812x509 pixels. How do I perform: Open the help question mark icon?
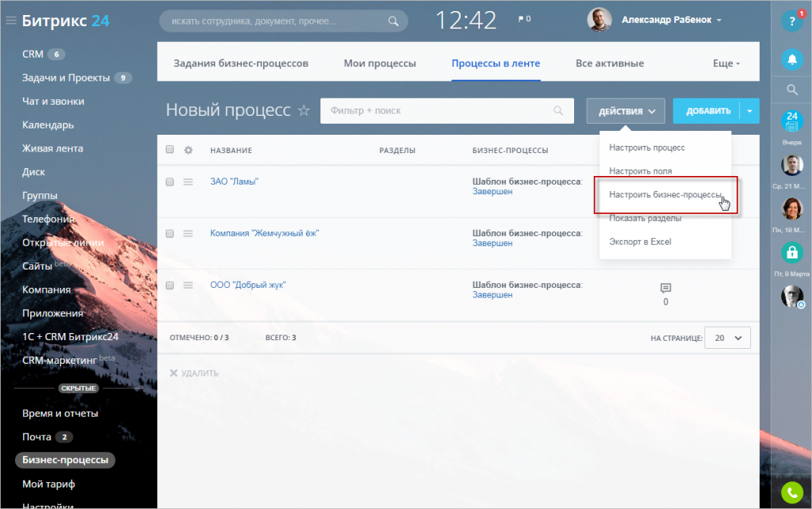(792, 21)
